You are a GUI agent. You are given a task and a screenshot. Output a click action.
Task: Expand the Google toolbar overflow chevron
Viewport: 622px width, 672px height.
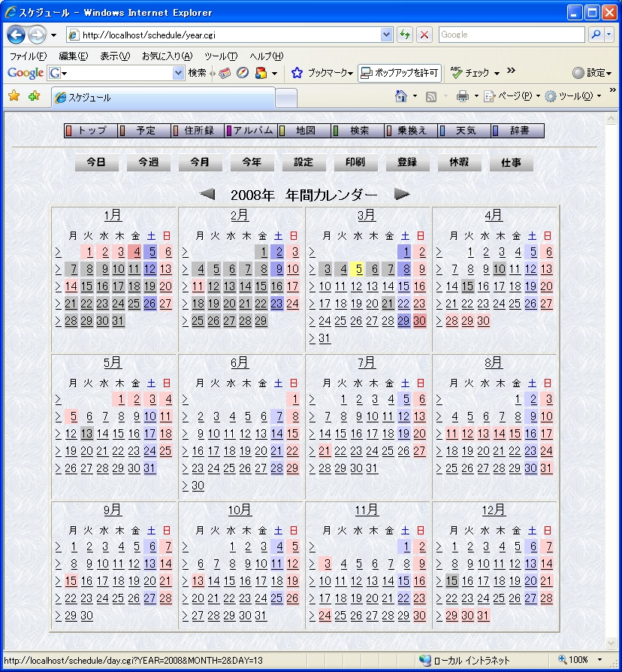511,71
